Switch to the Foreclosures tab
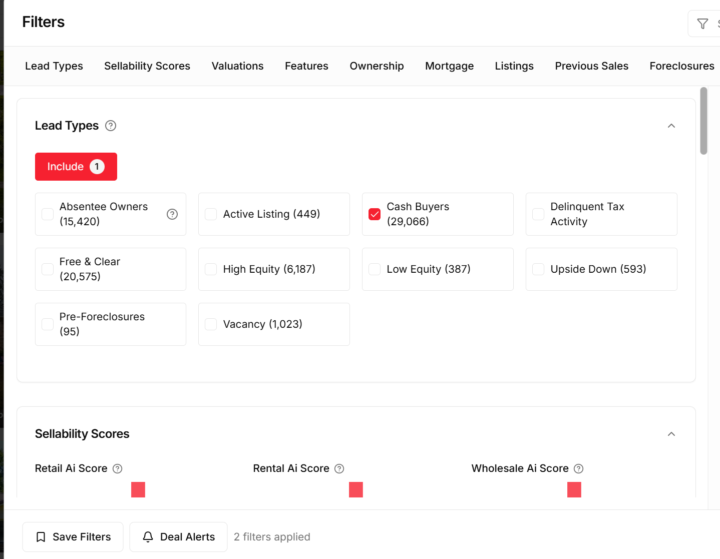 coord(681,66)
